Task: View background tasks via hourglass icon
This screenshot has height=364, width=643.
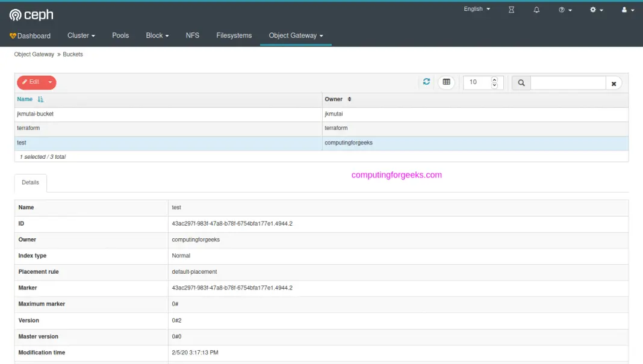Action: [511, 10]
